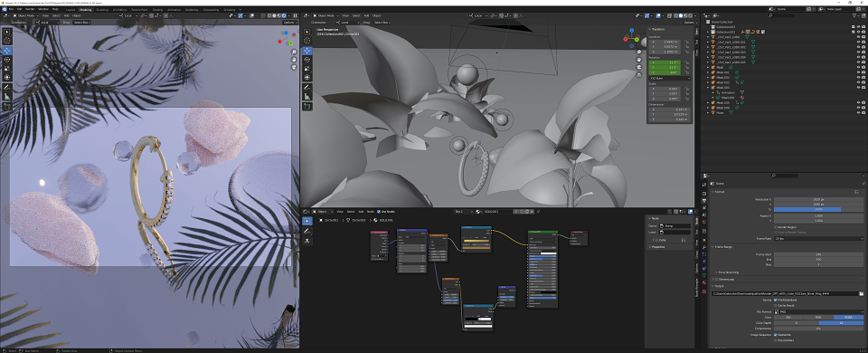Switch to the Compositing workspace tab
The image size is (868, 353).
211,9
